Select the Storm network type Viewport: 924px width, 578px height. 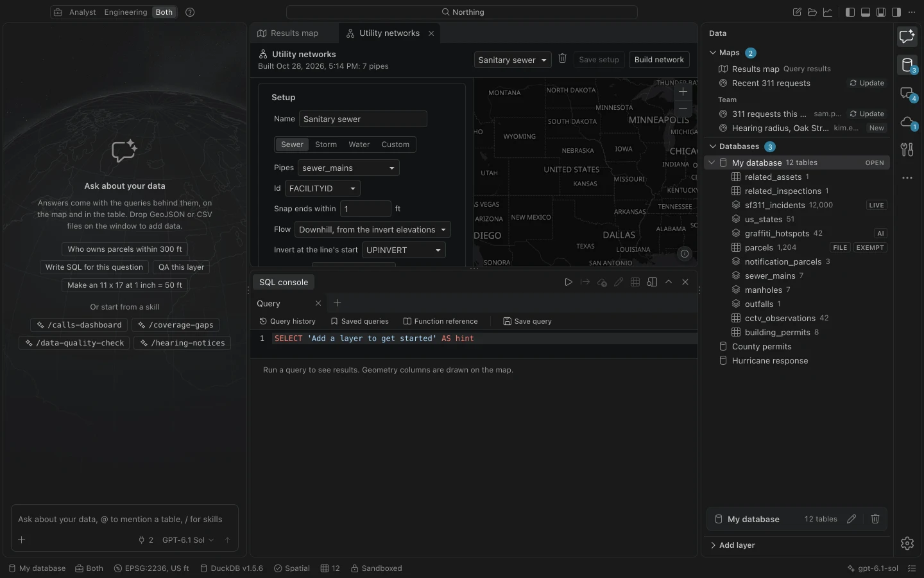tap(326, 144)
